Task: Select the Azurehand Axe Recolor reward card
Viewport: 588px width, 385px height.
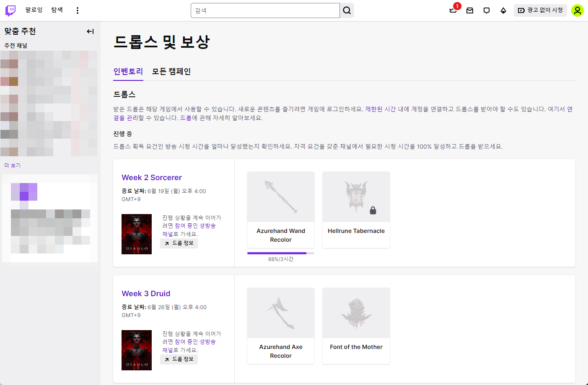Action: 281,326
